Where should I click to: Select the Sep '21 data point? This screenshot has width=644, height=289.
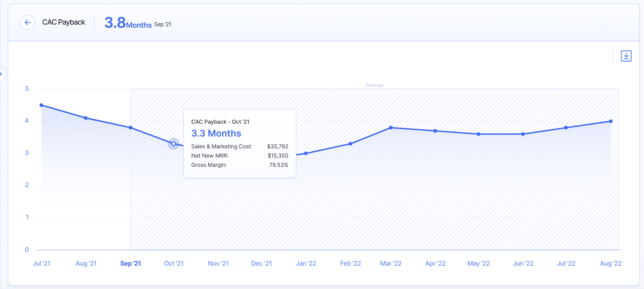point(131,128)
